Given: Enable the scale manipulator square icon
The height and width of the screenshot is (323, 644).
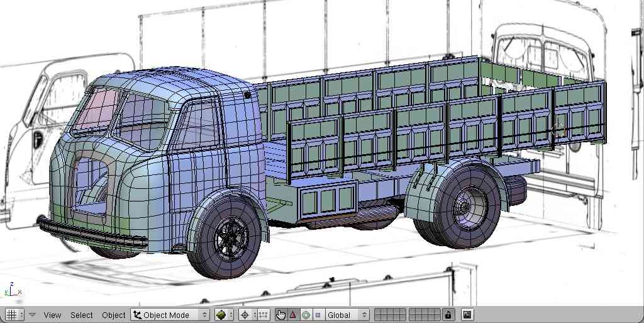Looking at the screenshot, I should coord(318,315).
